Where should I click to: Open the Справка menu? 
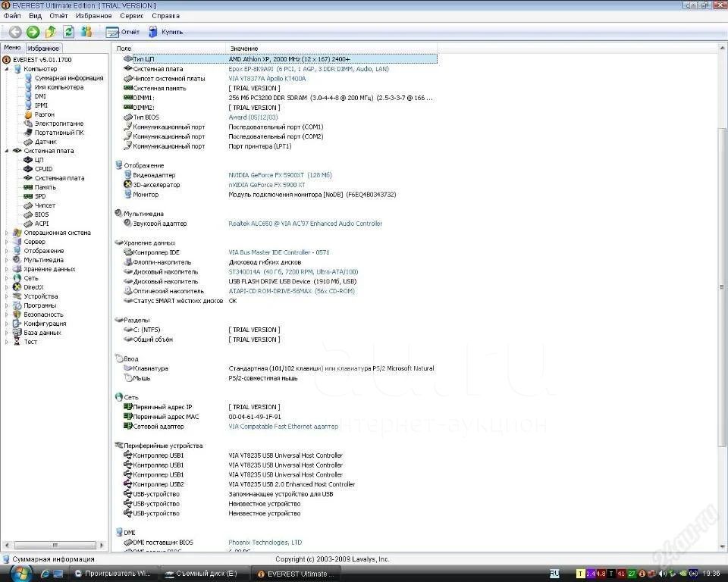(166, 16)
